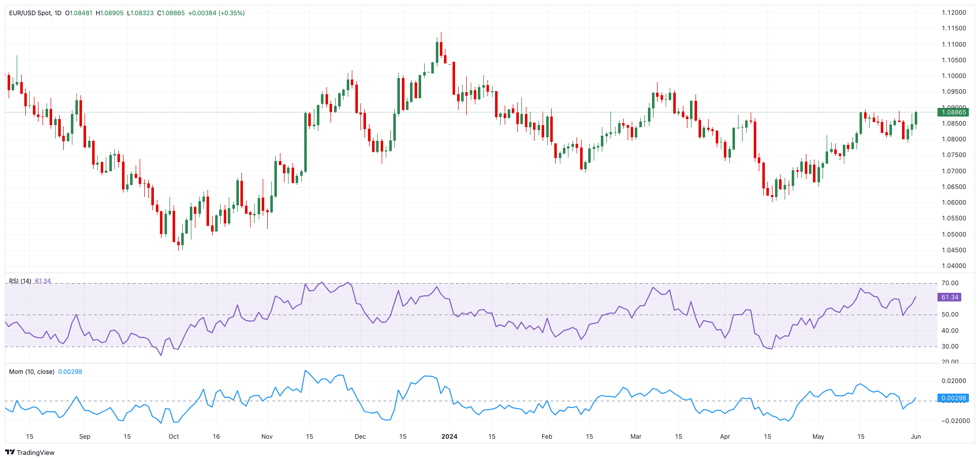Viewport: 980px width, 461px height.
Task: Click the 2024 label on time axis
Action: click(449, 437)
